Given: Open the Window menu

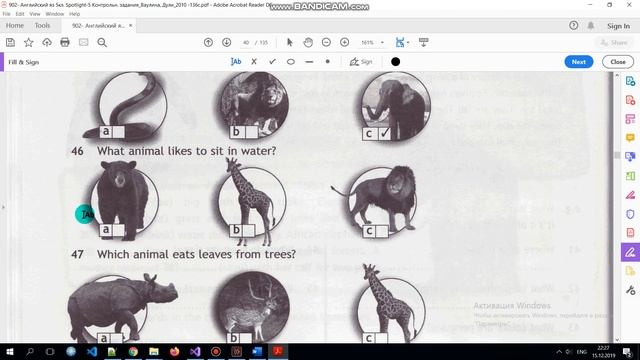Looking at the screenshot, I should point(55,14).
